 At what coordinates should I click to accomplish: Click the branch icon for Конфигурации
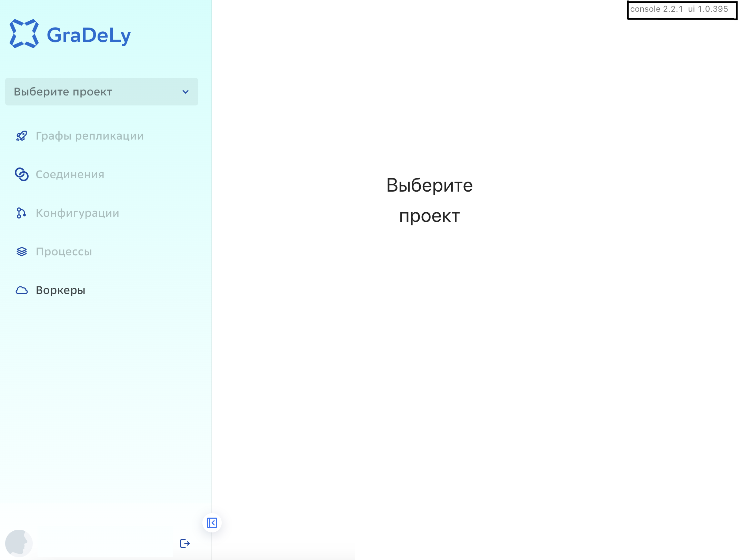tap(21, 213)
